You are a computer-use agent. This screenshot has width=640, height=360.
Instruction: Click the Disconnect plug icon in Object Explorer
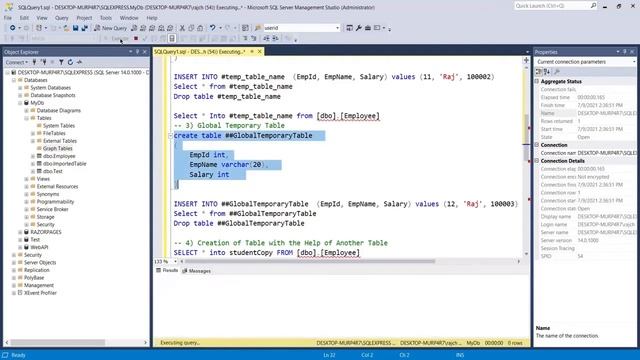pyautogui.click(x=43, y=62)
